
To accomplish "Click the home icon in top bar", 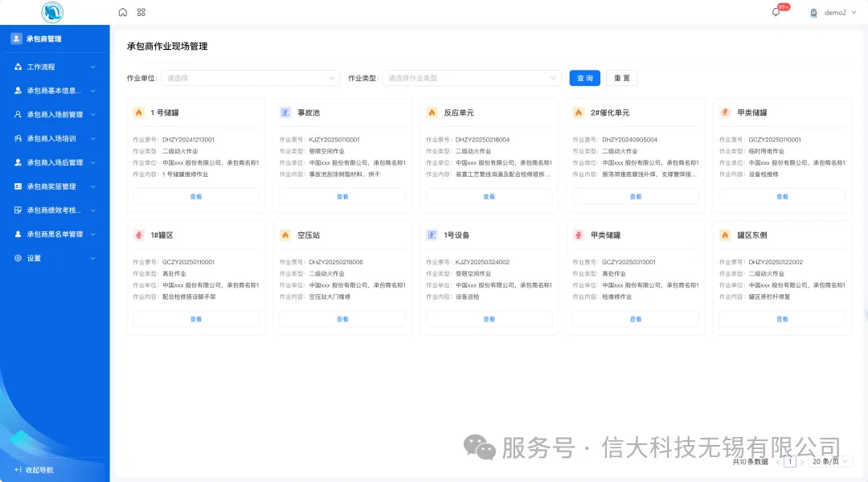I will pyautogui.click(x=123, y=12).
